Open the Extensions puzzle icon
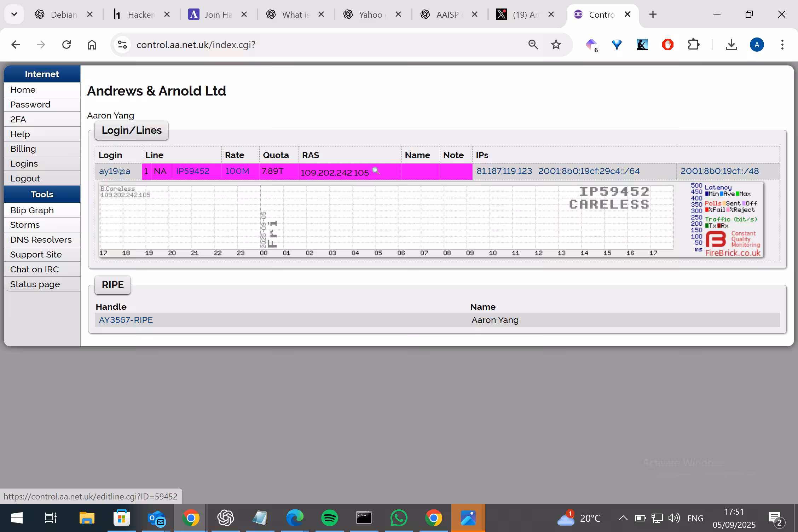798x532 pixels. click(694, 45)
